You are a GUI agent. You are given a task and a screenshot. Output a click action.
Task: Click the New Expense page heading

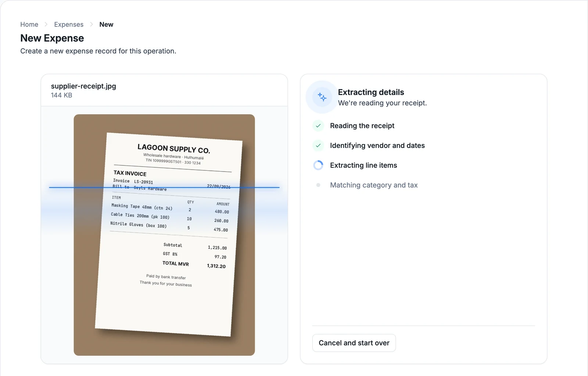[52, 38]
